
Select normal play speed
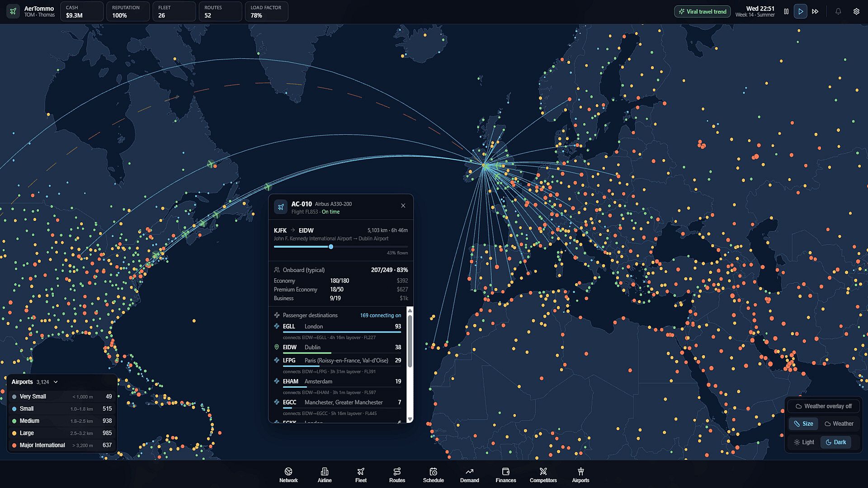tap(801, 11)
